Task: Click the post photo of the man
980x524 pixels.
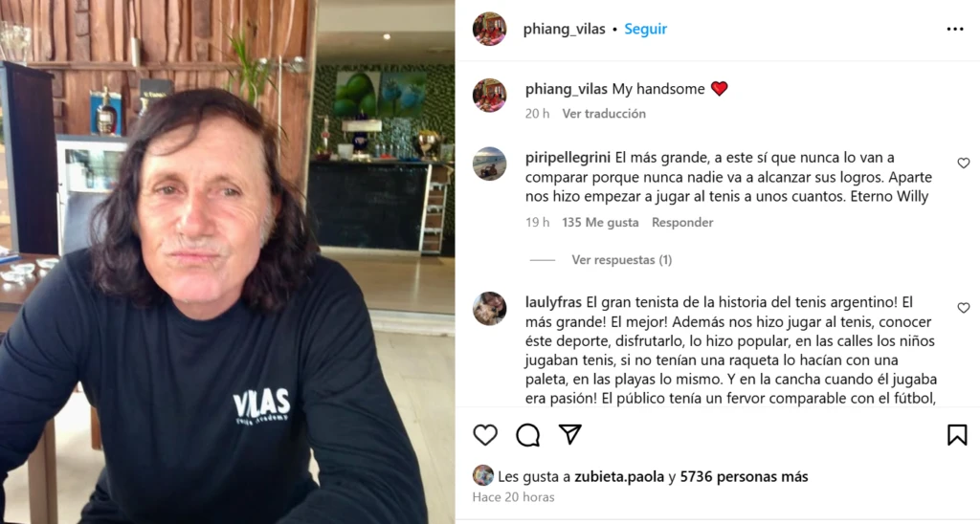Action: (x=228, y=262)
